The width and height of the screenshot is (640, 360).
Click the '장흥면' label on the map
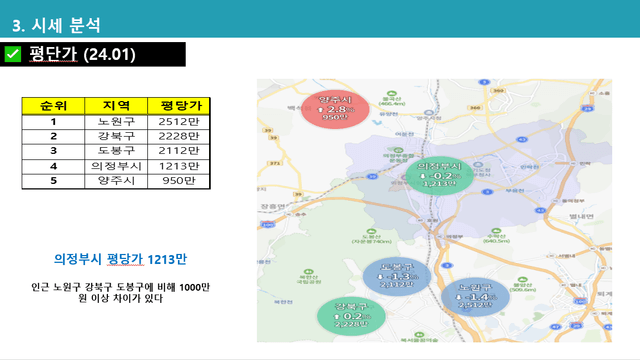tap(273, 207)
